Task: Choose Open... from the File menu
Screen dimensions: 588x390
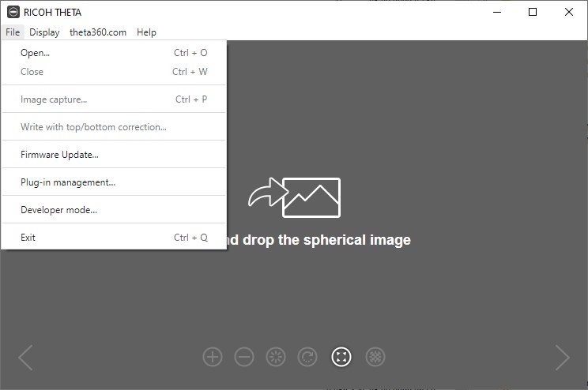Action: [x=35, y=53]
